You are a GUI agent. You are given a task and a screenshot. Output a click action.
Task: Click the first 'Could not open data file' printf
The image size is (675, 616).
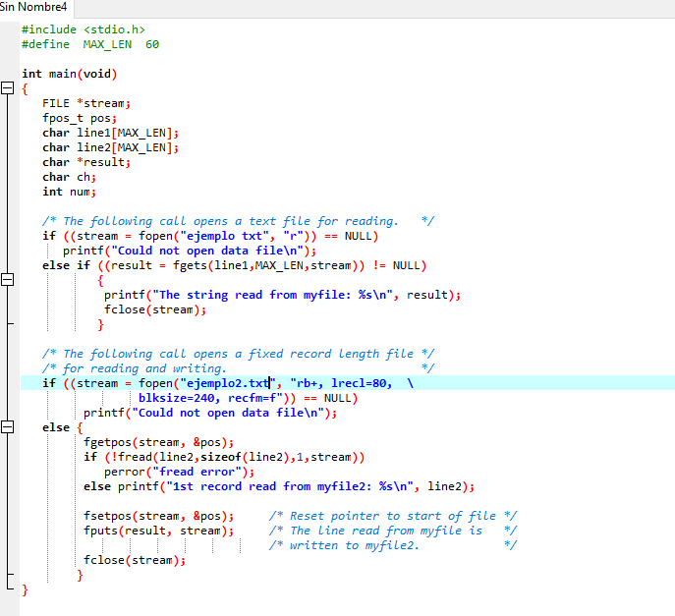[x=190, y=251]
